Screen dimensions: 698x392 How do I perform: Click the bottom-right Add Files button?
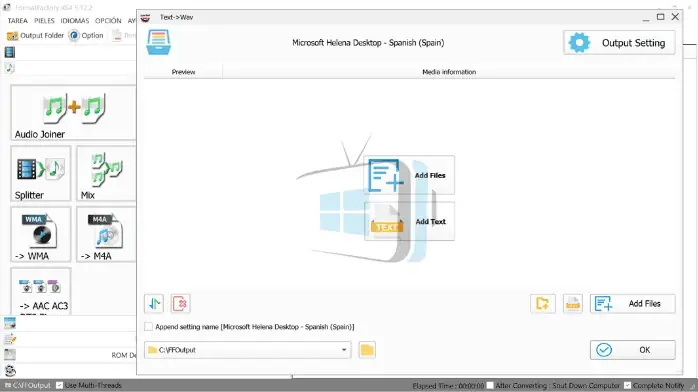(633, 304)
